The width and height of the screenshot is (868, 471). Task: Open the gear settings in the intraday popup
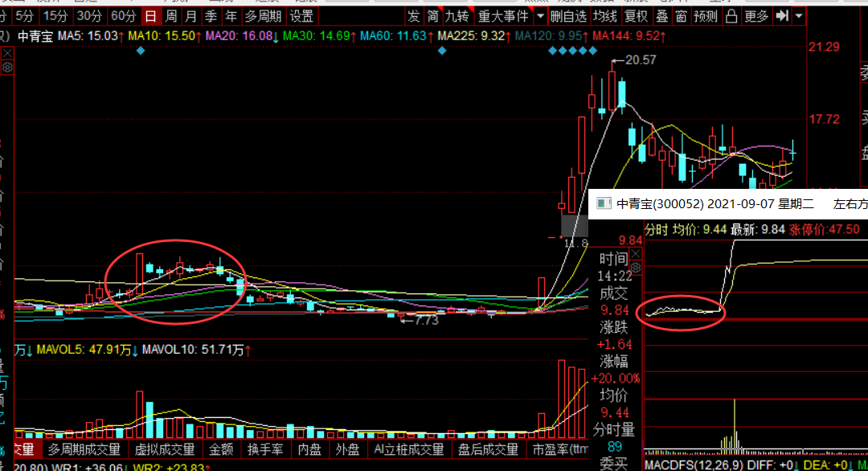pos(635,268)
